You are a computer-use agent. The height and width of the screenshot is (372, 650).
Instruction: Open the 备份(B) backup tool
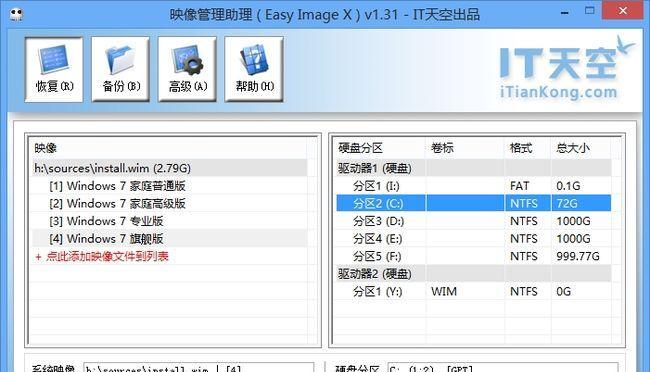pyautogui.click(x=121, y=69)
